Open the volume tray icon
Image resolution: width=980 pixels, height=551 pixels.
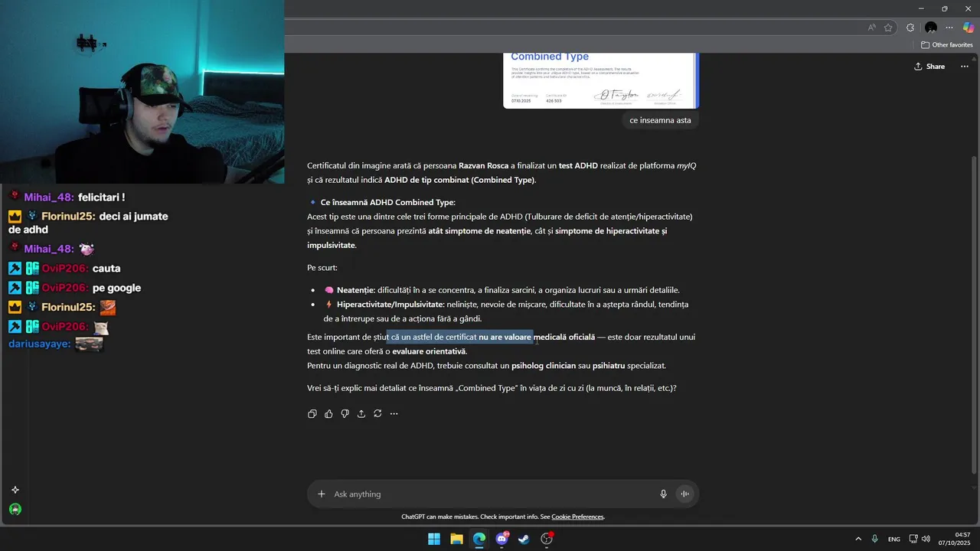click(926, 539)
